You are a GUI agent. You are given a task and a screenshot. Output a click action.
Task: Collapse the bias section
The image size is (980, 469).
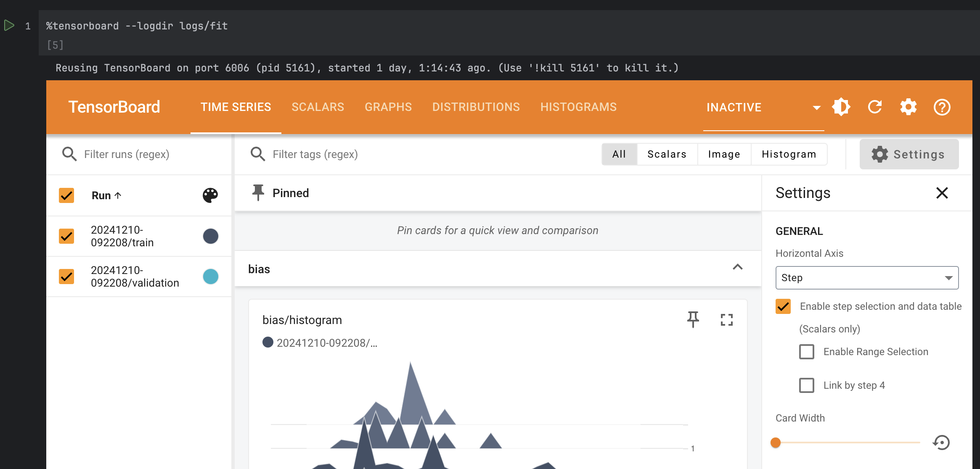[x=738, y=268]
